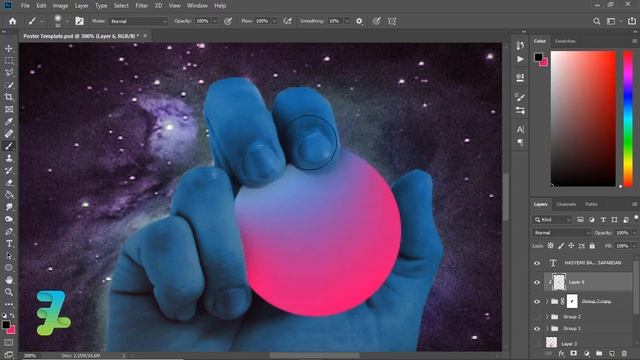This screenshot has width=640, height=360.
Task: Expand the Group 1 folder
Action: [547, 329]
